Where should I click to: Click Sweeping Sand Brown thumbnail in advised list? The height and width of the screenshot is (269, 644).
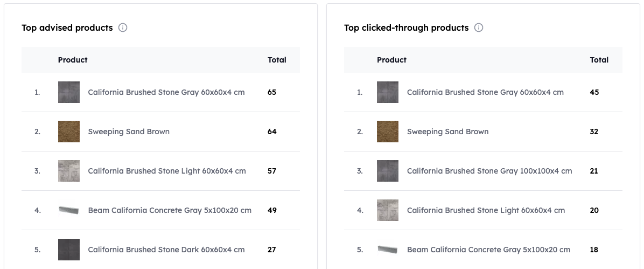pos(69,132)
